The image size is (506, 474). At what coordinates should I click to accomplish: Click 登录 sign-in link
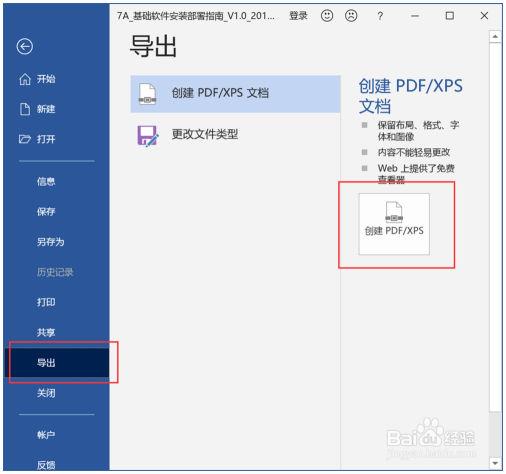click(x=298, y=16)
